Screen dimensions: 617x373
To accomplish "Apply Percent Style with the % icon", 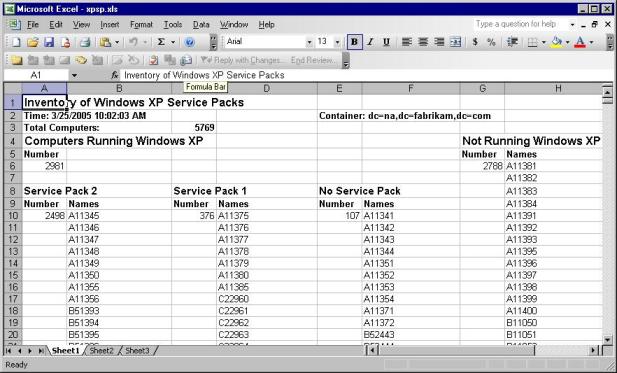I will coord(491,42).
